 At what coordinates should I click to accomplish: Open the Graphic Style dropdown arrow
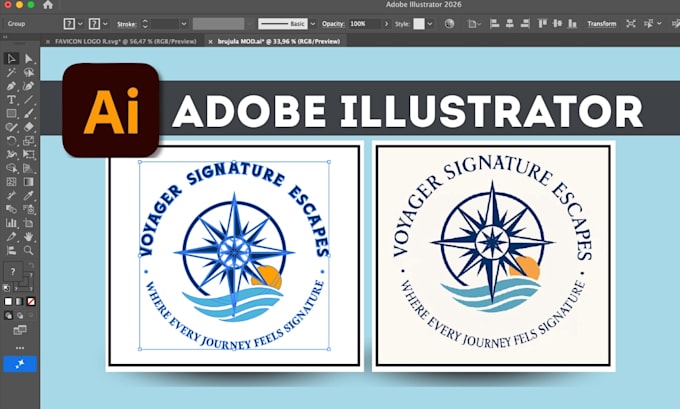[x=430, y=24]
